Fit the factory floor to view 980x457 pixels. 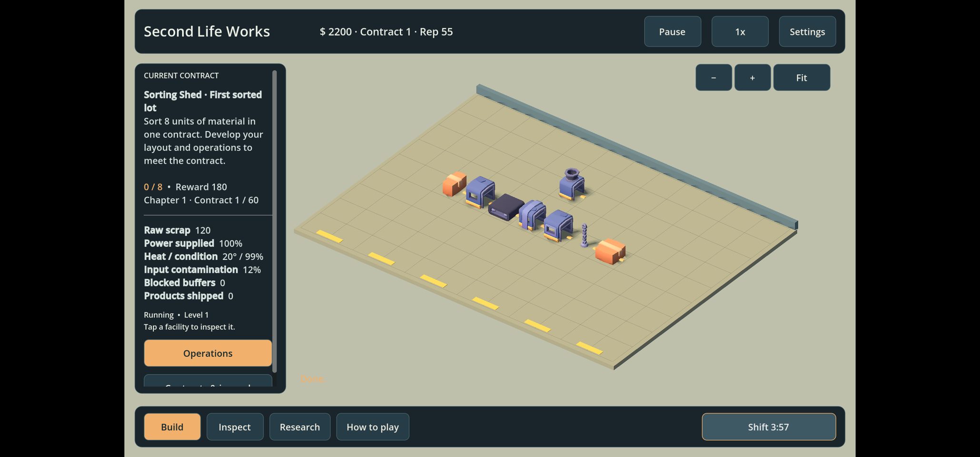pos(802,78)
